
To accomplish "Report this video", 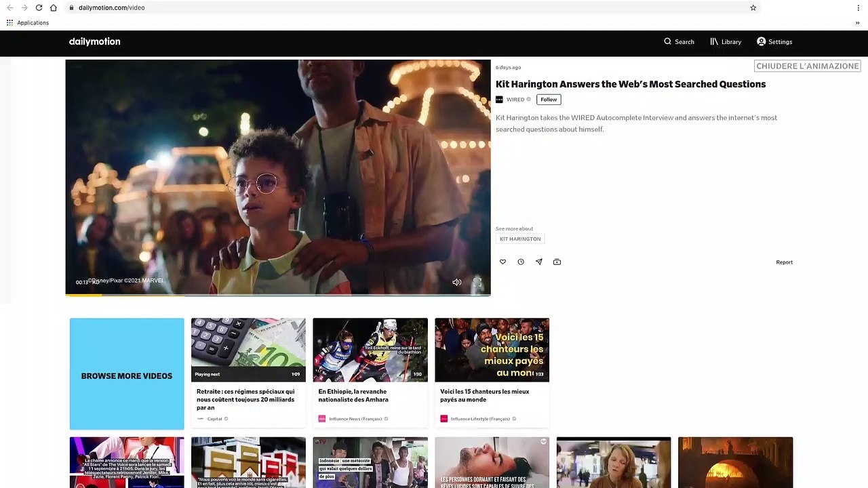I will (784, 262).
